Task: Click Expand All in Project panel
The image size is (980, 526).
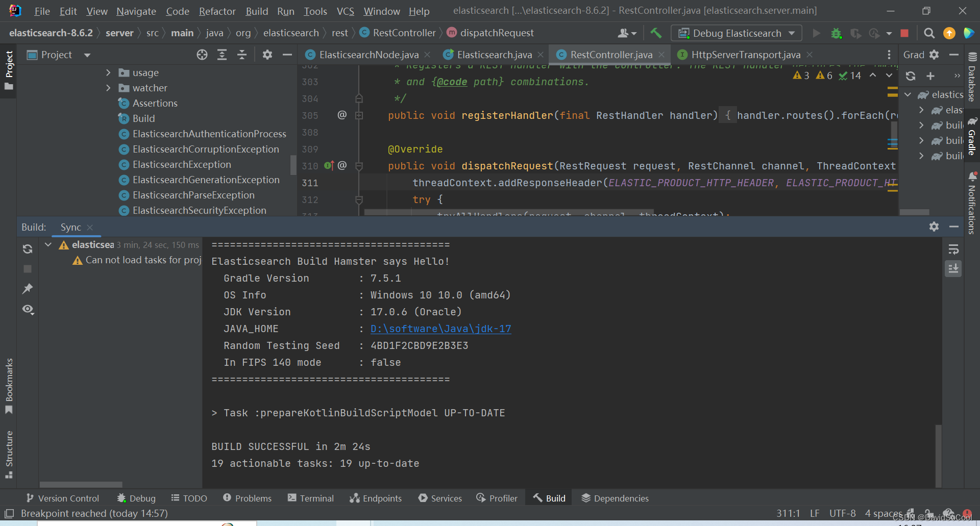Action: [x=222, y=55]
